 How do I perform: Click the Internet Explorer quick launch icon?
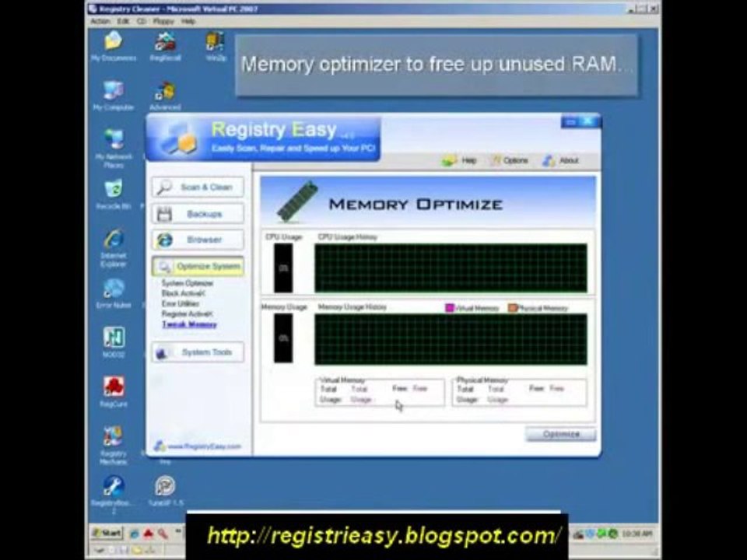[135, 534]
